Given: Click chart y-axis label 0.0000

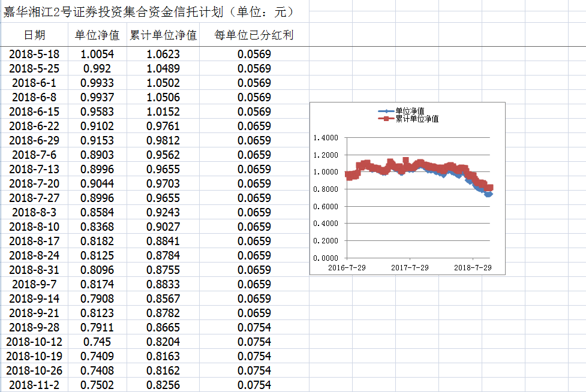Looking at the screenshot, I should point(326,258).
